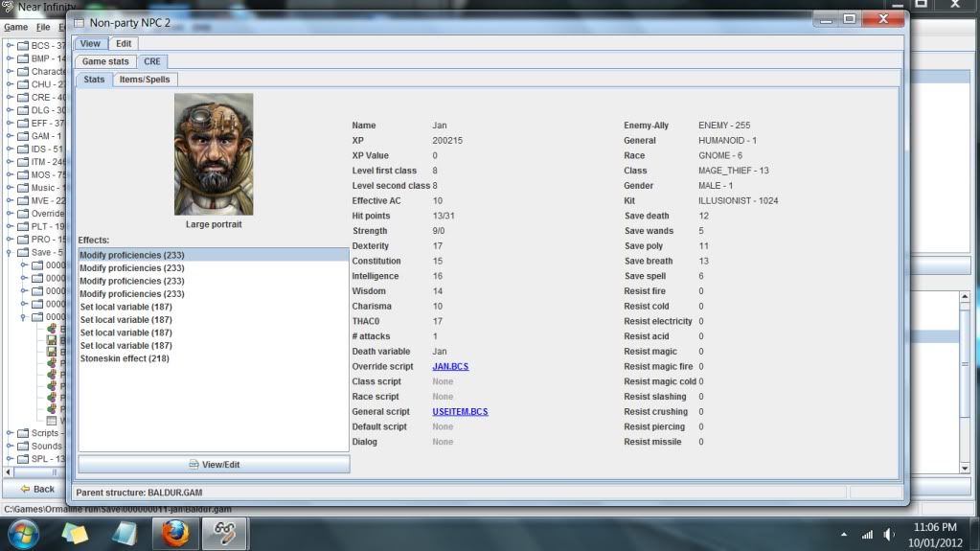Click the Windows Start orb
Viewport: 980px width, 551px height.
(x=25, y=532)
